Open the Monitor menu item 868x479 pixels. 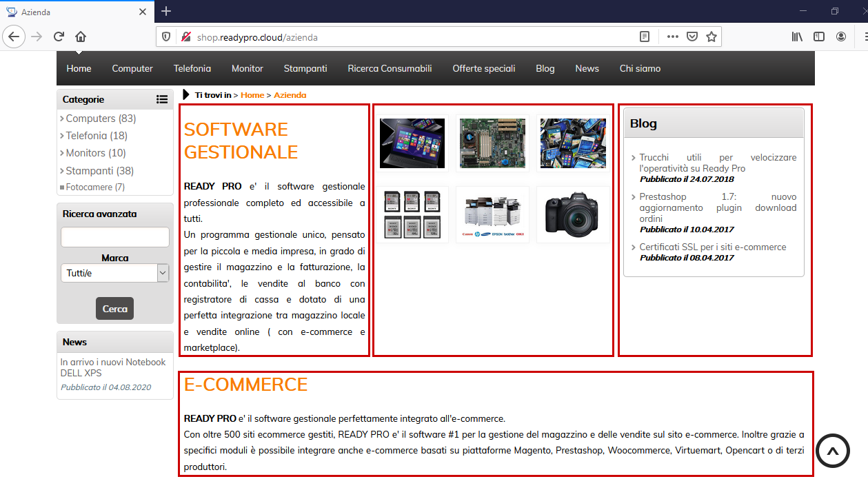248,68
